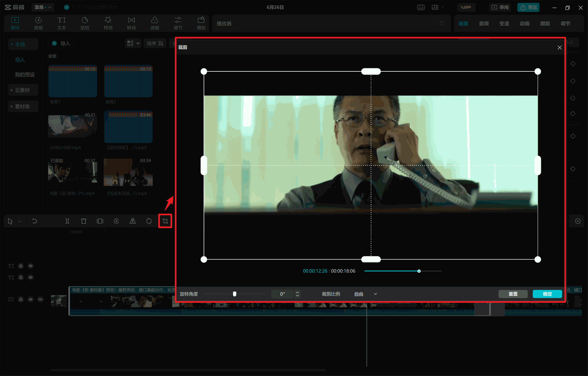Toggle the first keyframe diamond in properties panel
588x376 pixels.
(x=573, y=64)
